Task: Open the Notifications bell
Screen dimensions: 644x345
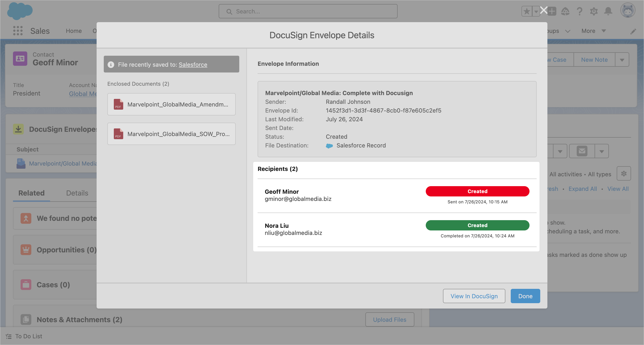Action: 608,11
